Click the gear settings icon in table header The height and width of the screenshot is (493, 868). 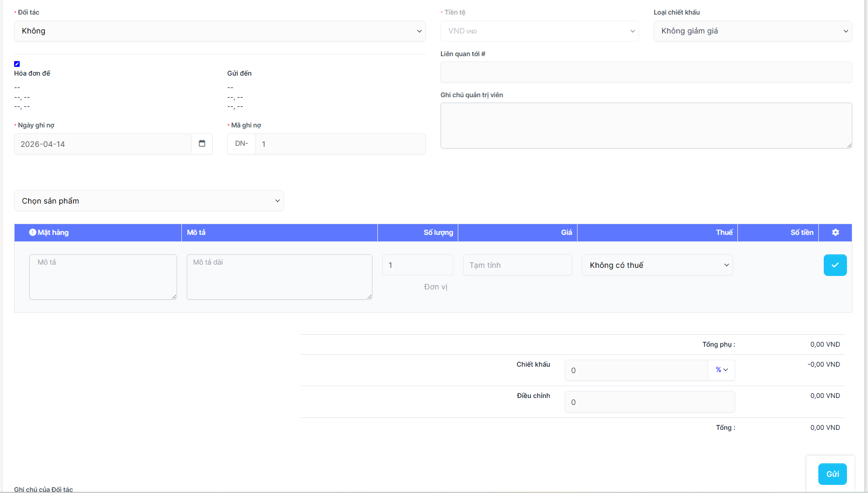[835, 232]
